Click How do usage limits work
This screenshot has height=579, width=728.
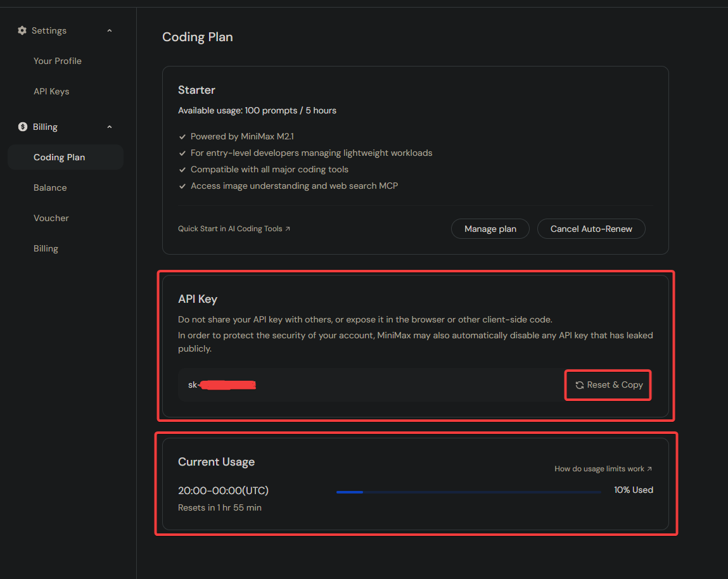[x=598, y=469]
